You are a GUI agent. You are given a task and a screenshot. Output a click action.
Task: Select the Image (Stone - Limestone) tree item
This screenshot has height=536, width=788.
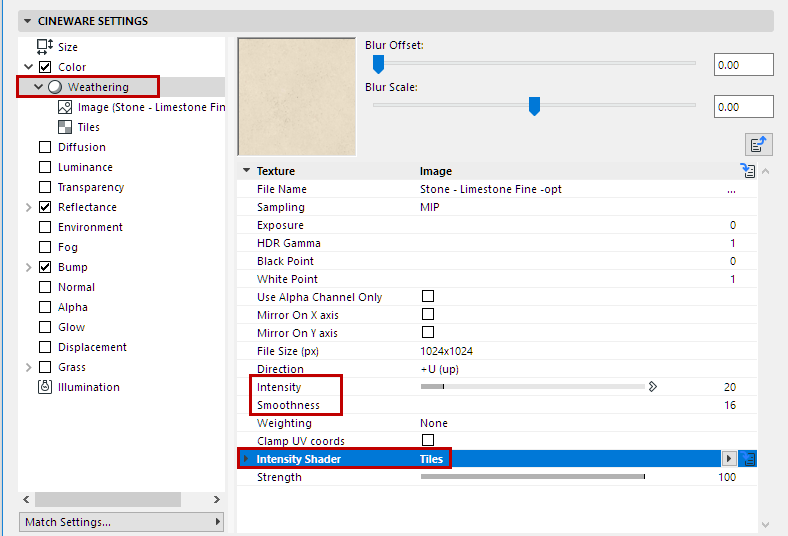click(x=151, y=107)
